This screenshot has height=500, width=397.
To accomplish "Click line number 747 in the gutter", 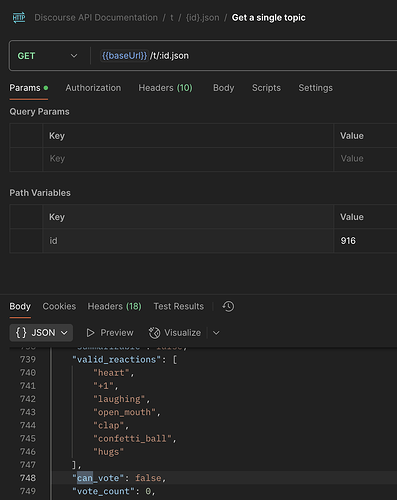I will 28,465.
